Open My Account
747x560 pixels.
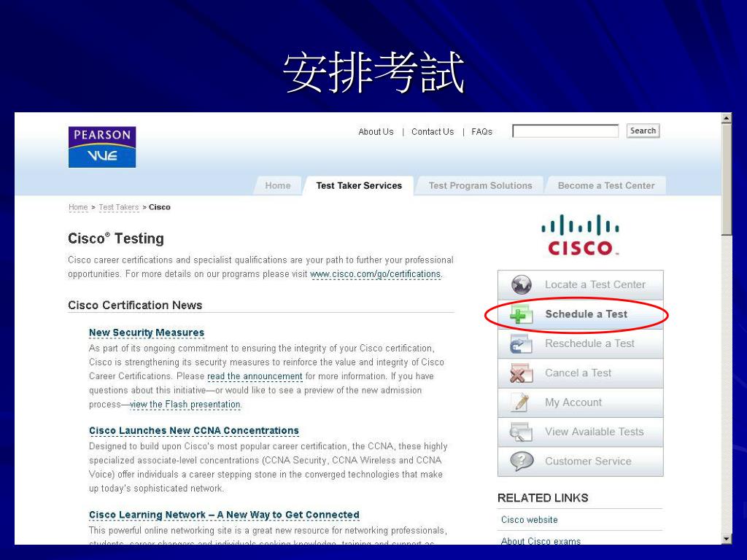coord(580,402)
